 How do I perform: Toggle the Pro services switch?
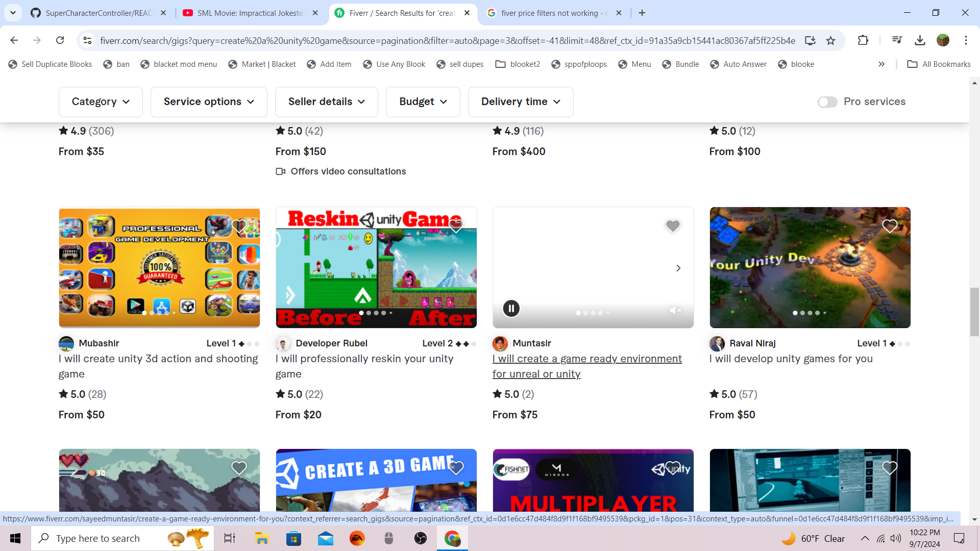click(x=827, y=102)
